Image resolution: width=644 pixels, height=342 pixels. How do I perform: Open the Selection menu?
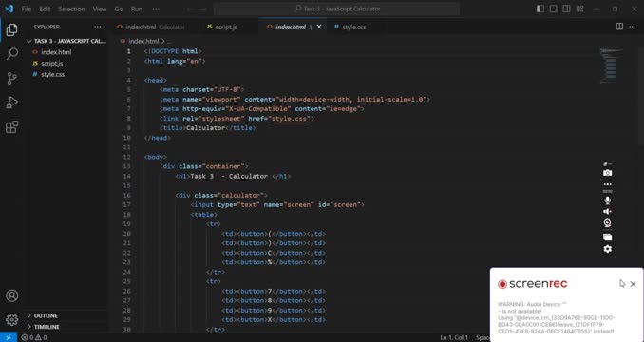click(x=71, y=9)
